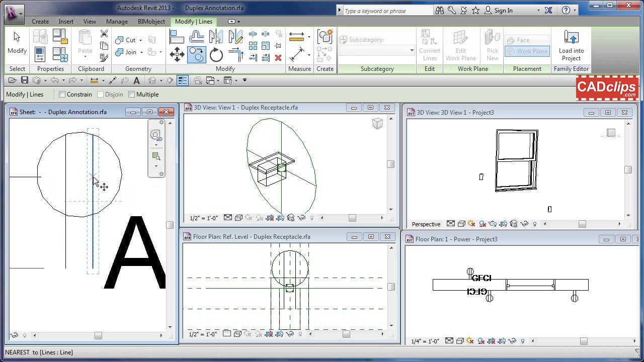Click the Undo arrow in quick access toolbar
The image size is (644, 362).
(54, 80)
